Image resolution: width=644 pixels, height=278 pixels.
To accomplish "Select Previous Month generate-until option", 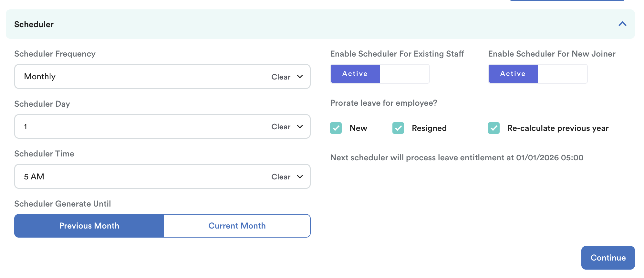I will point(89,226).
